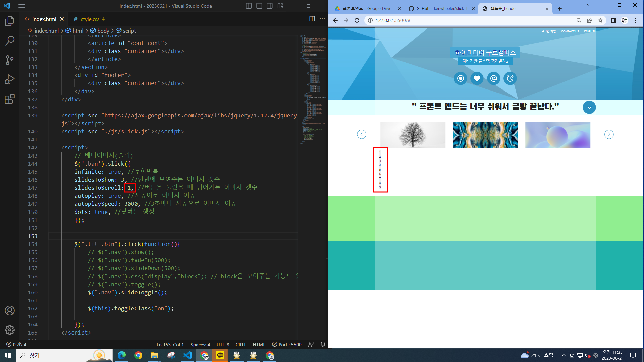Toggle the primary side bar layout button

point(249,6)
